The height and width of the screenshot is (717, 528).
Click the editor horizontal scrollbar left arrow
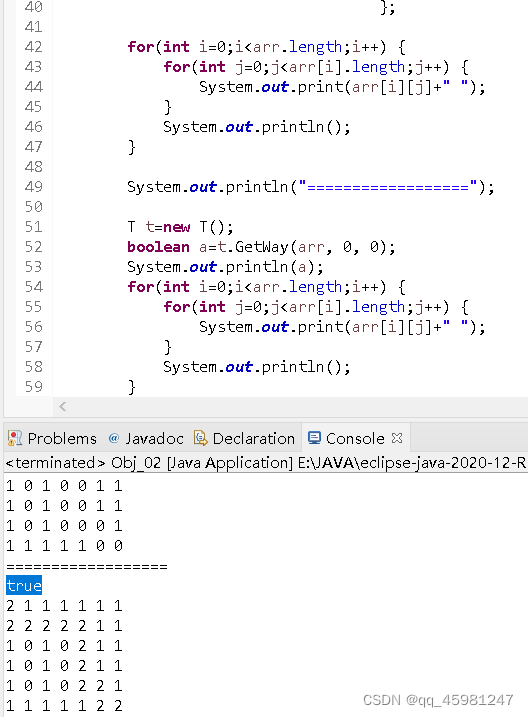63,406
